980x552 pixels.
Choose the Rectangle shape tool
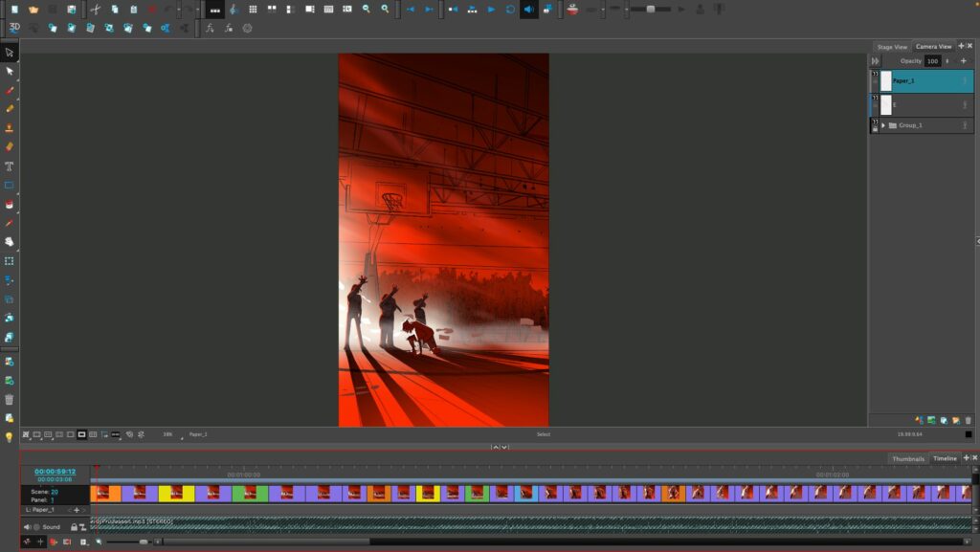[10, 185]
